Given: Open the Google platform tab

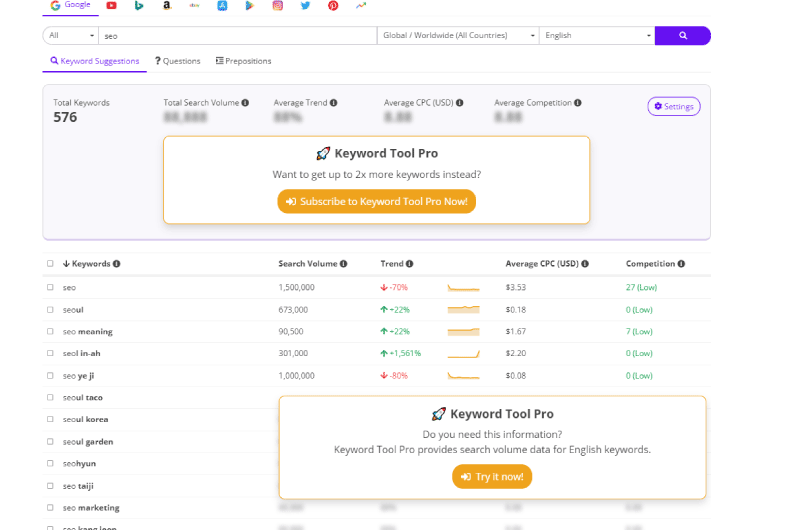Looking at the screenshot, I should [x=70, y=5].
